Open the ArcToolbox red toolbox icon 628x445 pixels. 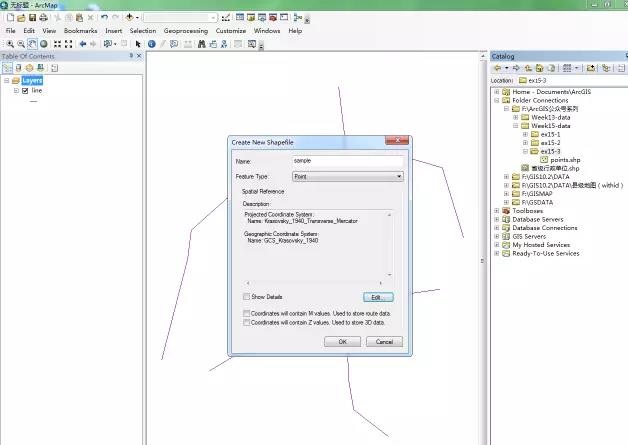(273, 17)
